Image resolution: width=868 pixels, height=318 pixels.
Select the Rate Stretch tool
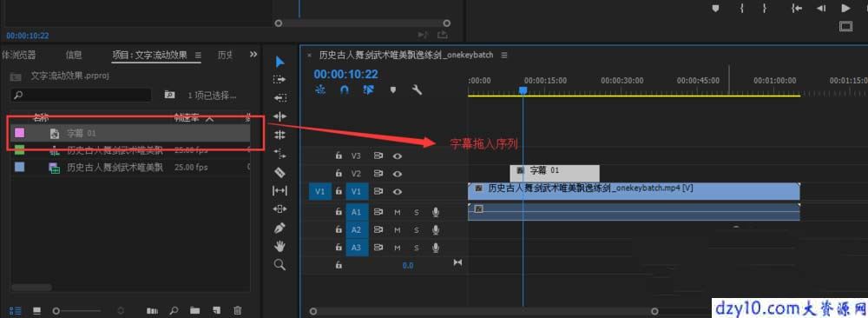click(280, 154)
